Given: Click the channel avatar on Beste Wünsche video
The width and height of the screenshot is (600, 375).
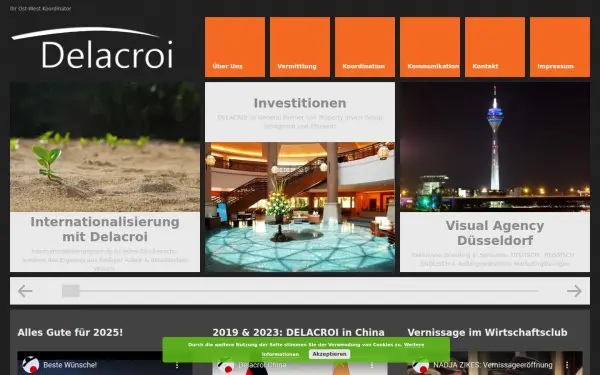Looking at the screenshot, I should [x=31, y=365].
